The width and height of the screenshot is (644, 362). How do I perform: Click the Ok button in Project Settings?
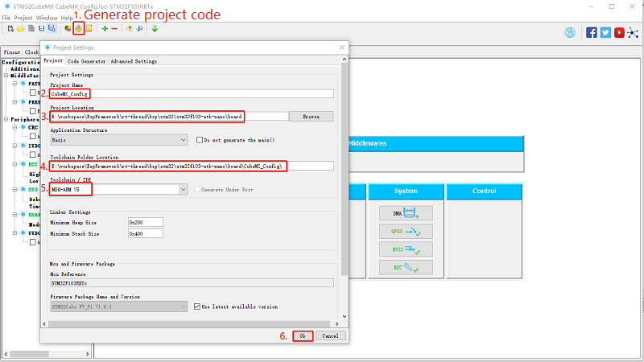point(303,335)
